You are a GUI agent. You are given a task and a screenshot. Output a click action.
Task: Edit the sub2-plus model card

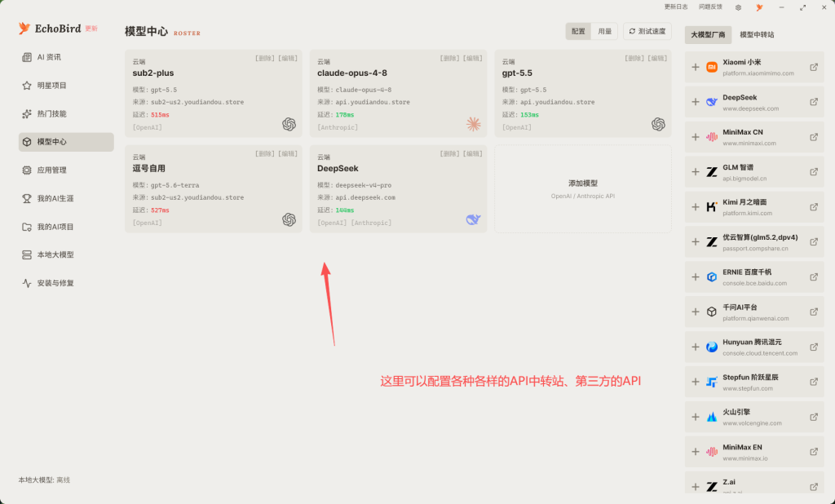(x=288, y=58)
